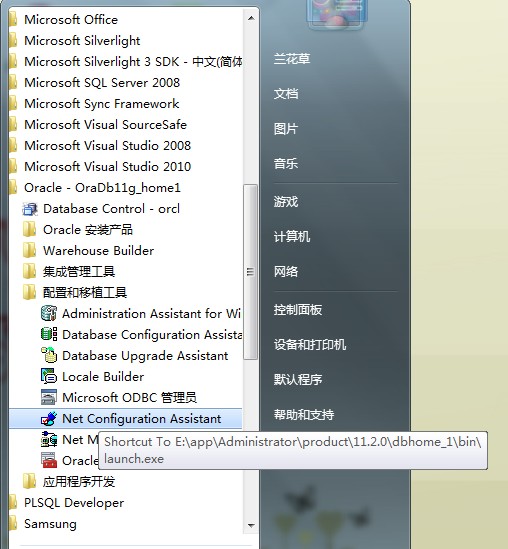Click the program list scrollbar down arrow

(251, 525)
